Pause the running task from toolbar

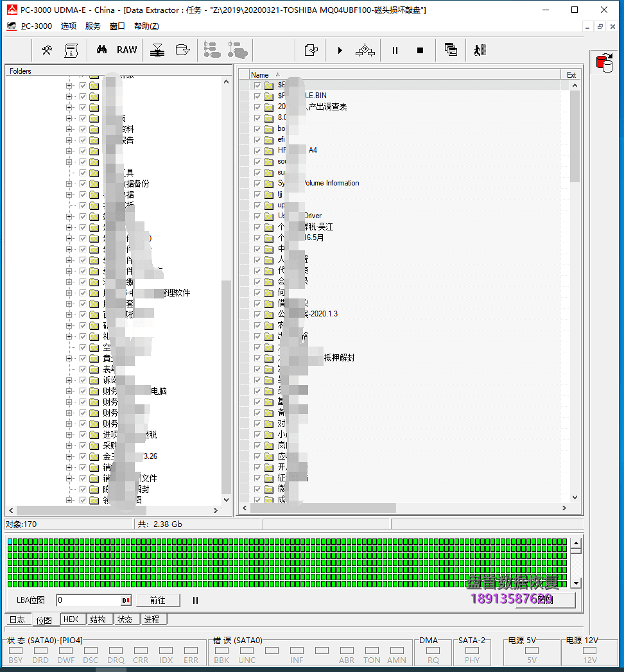395,50
